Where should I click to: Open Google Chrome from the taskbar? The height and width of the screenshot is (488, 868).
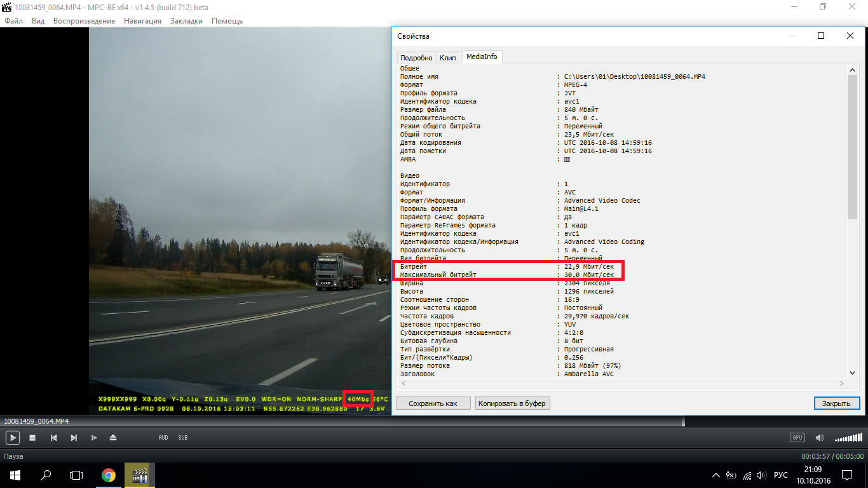click(x=109, y=475)
